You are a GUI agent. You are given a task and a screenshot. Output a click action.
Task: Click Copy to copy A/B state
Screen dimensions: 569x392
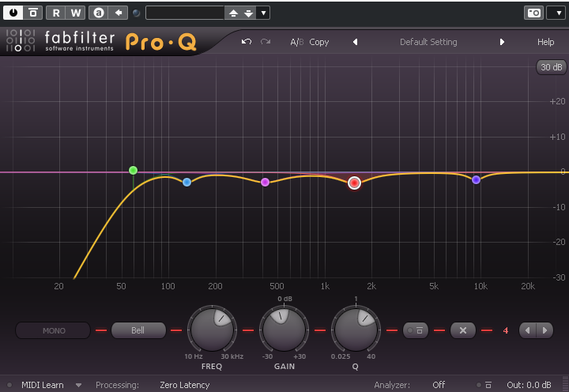point(319,42)
